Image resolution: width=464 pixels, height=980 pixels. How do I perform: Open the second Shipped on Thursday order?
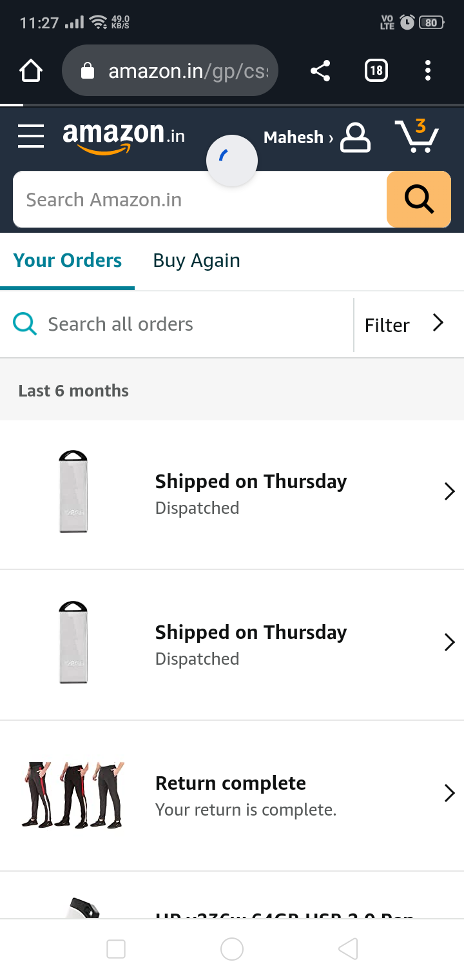coord(251,643)
